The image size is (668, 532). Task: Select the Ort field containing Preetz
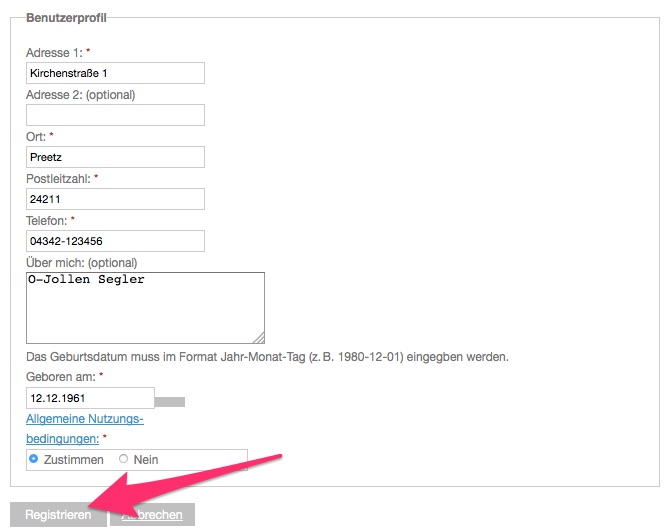(115, 157)
